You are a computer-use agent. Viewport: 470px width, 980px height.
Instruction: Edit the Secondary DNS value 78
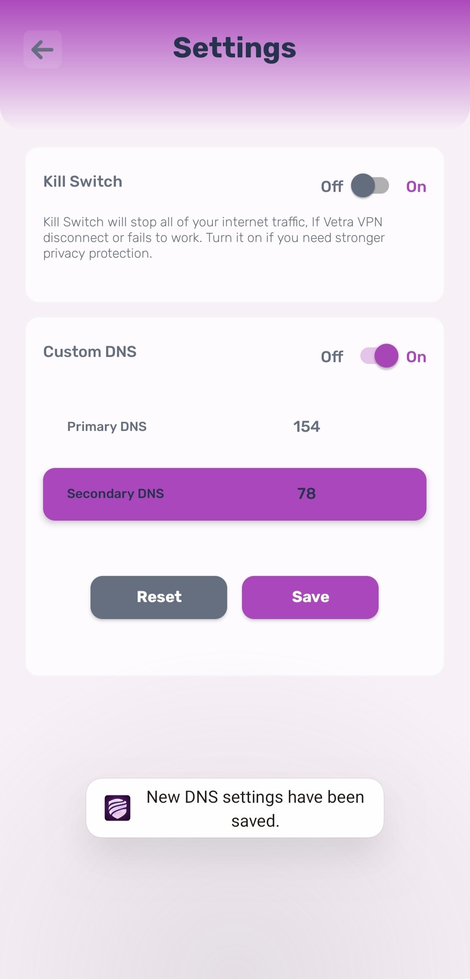(306, 494)
